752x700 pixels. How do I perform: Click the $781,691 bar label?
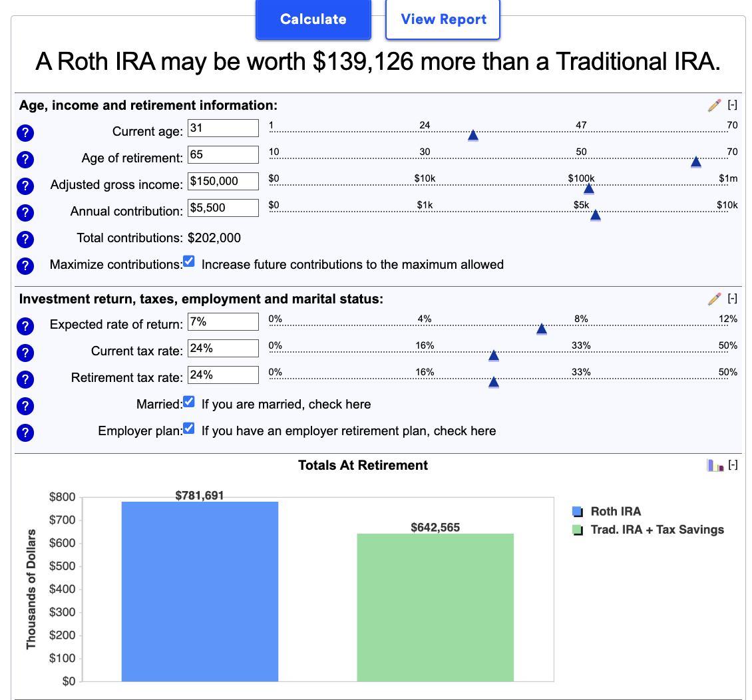point(200,495)
